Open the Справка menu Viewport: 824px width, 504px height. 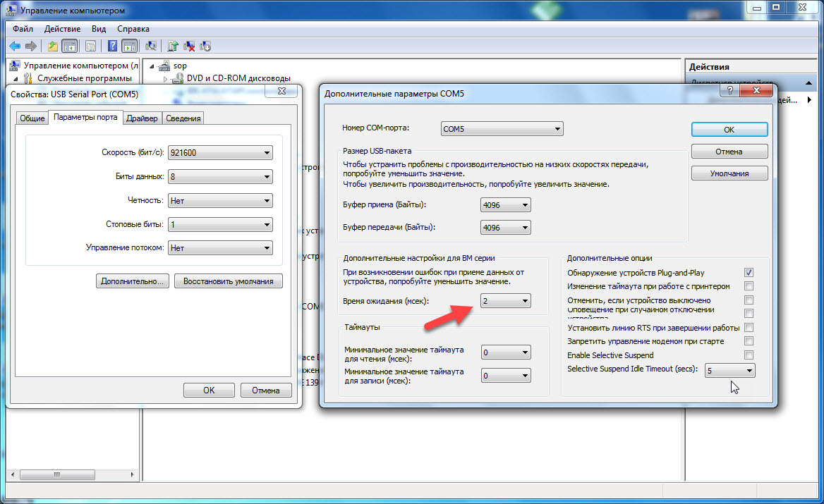133,29
